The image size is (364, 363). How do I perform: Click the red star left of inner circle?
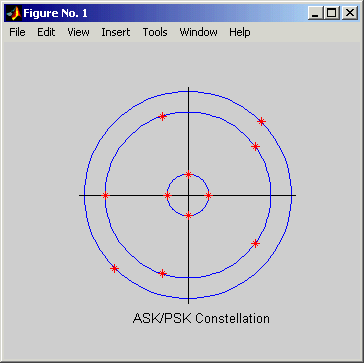tap(167, 196)
